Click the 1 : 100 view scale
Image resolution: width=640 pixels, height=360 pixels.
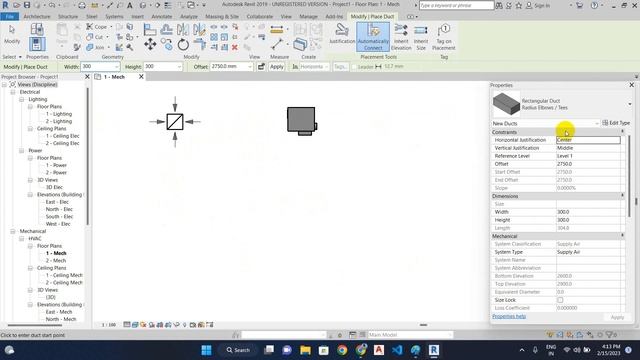109,325
